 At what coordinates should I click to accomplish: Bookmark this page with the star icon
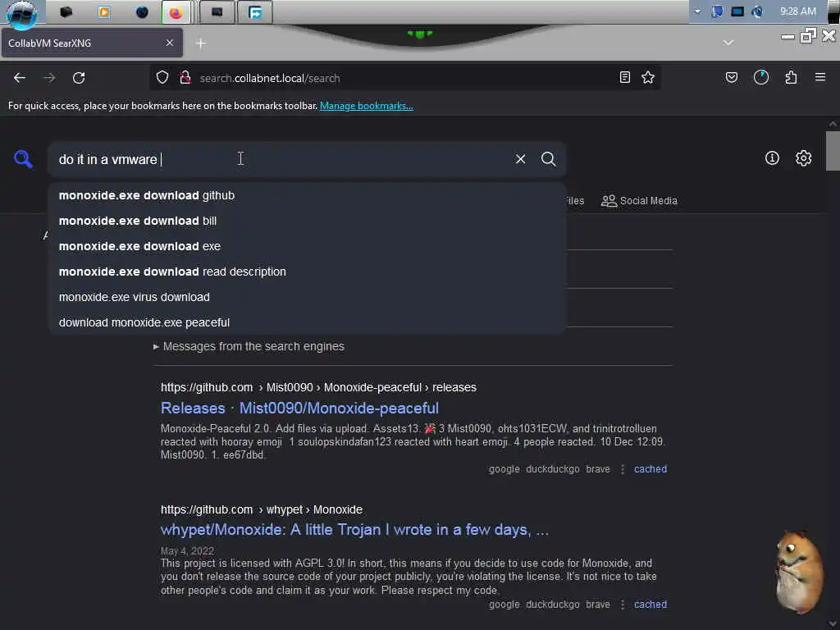pos(648,78)
